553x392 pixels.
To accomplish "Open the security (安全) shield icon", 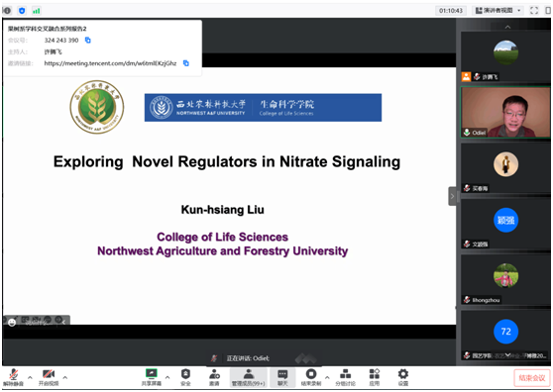I will click(x=185, y=377).
